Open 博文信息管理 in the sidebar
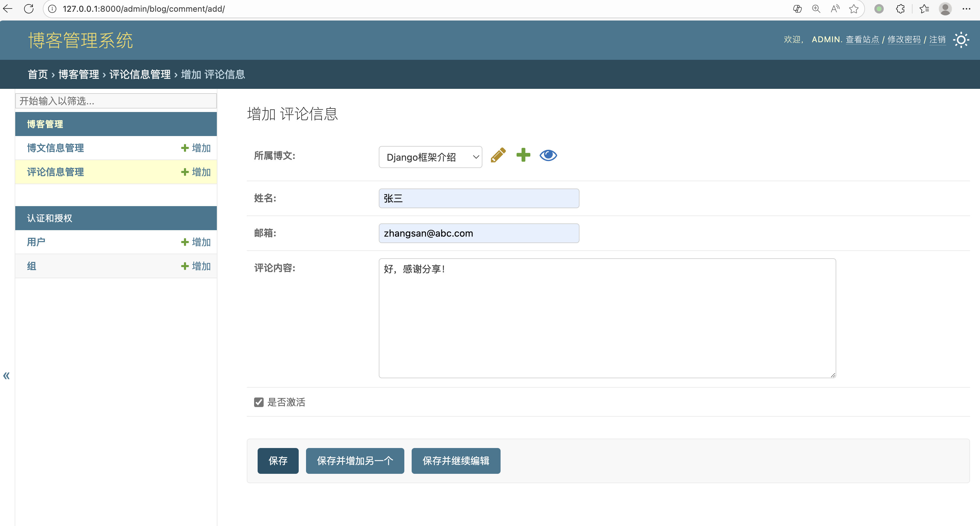Screen dimensions: 980x526 (x=55, y=148)
